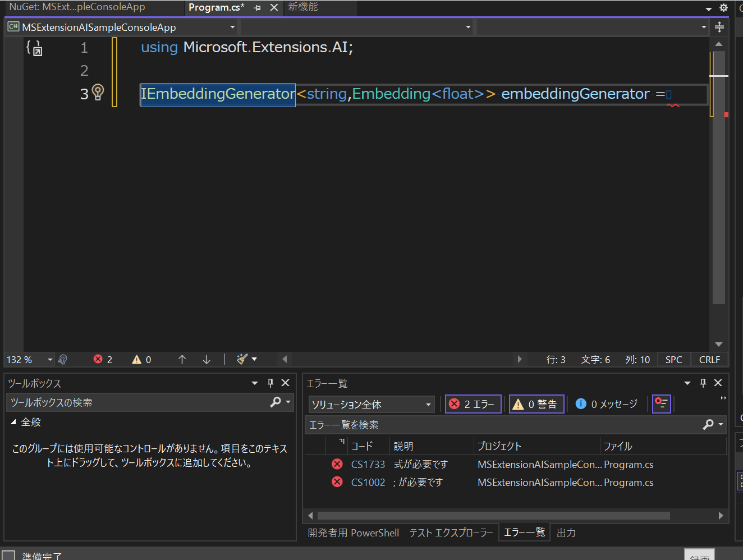The width and height of the screenshot is (743, 560).
Task: Select the IEmbeddingGenerator type in code
Action: [218, 94]
